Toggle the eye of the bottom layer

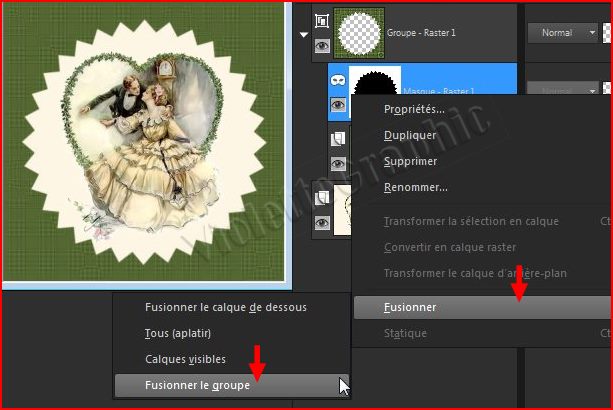click(x=322, y=223)
